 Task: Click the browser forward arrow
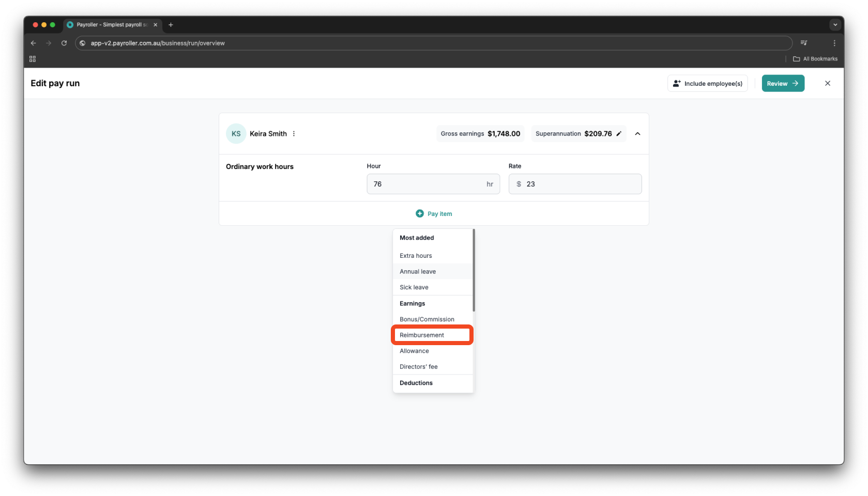coord(49,43)
